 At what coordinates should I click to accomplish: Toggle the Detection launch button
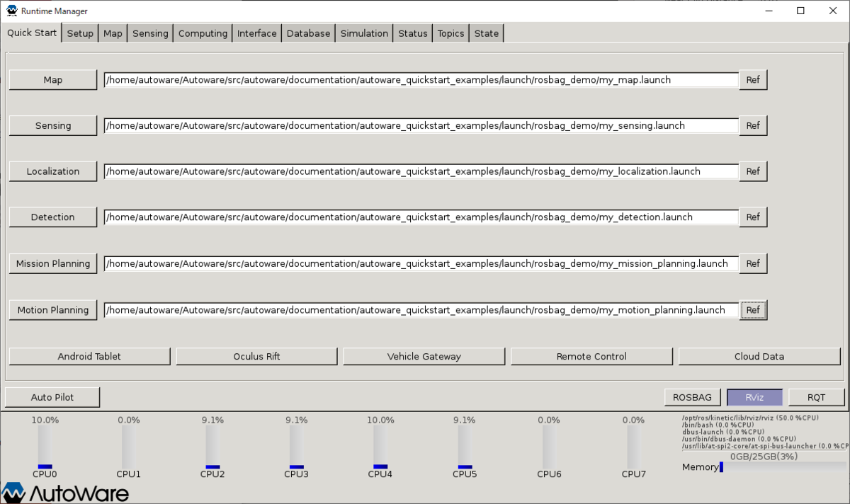coord(53,217)
